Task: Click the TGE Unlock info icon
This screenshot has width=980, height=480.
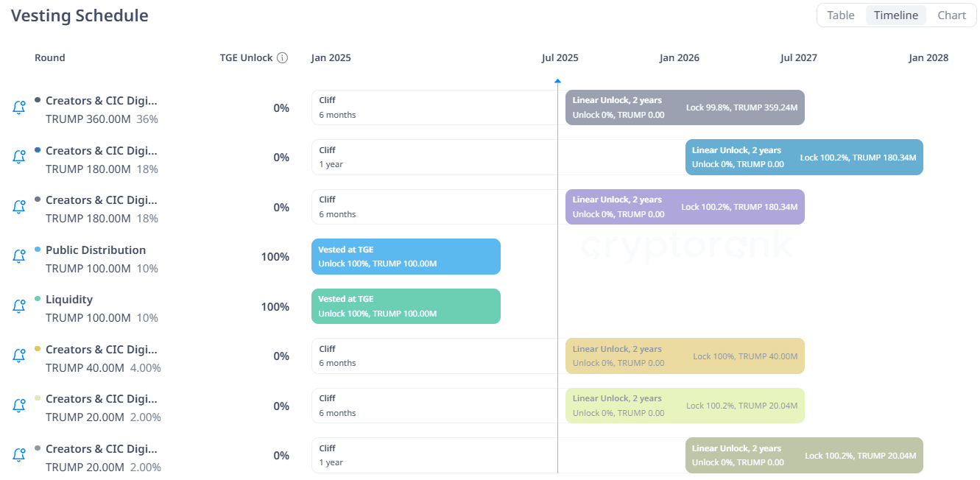Action: tap(282, 57)
